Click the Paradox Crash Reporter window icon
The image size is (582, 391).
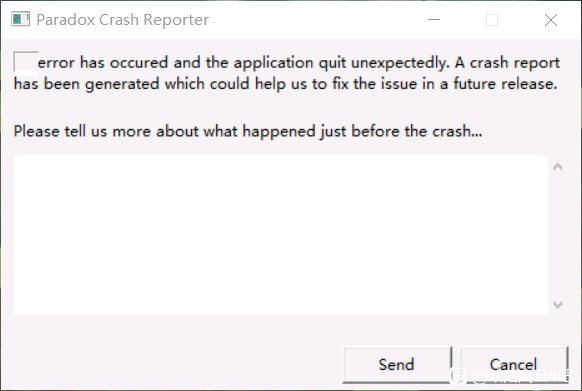coord(20,19)
